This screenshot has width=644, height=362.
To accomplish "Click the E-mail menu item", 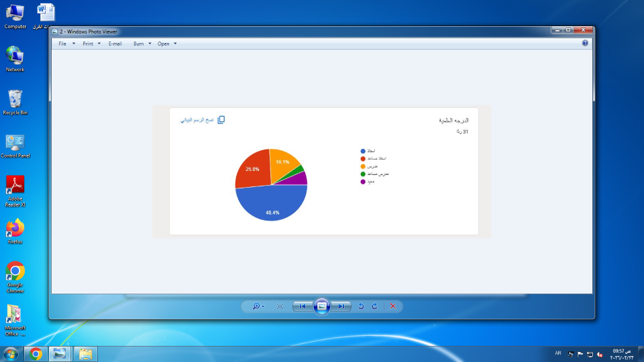I will [x=115, y=44].
